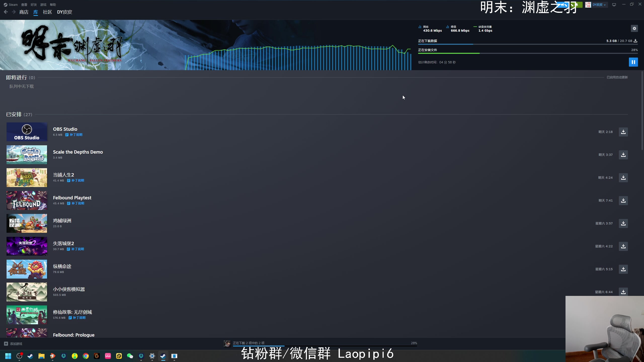Download 小小侠客模拟器 update now
644x362 pixels.
click(x=623, y=292)
